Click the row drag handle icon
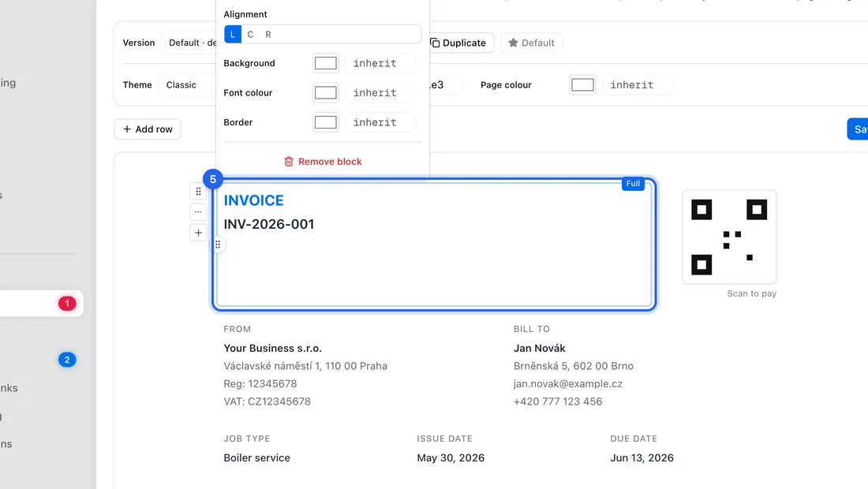 [198, 192]
